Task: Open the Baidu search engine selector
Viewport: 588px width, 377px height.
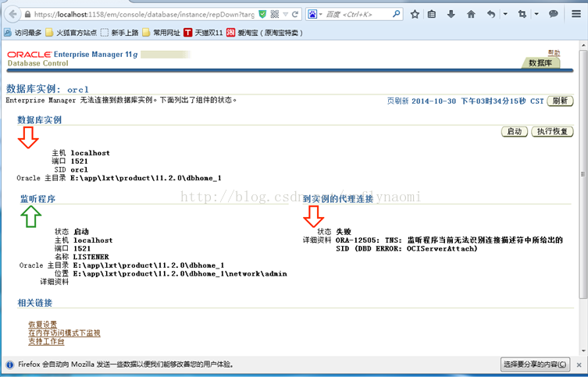Action: 315,14
